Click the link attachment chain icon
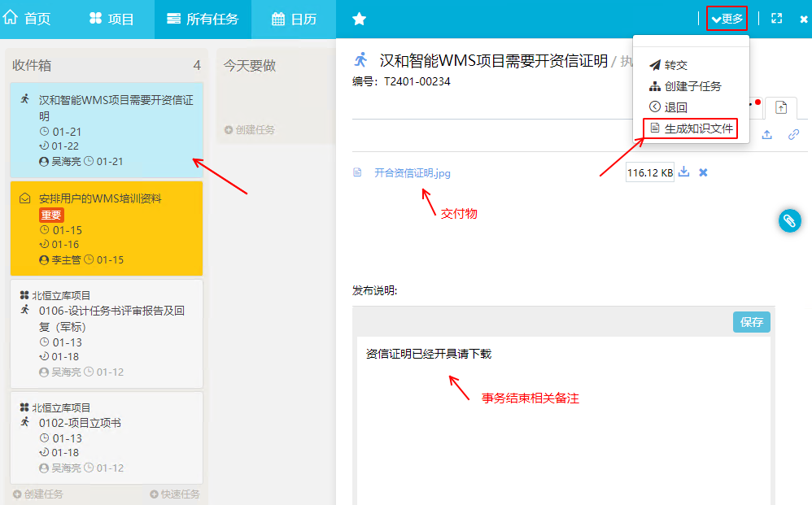 pos(793,135)
